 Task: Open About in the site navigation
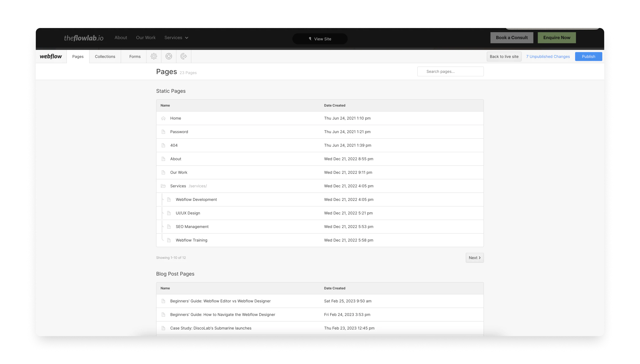121,37
